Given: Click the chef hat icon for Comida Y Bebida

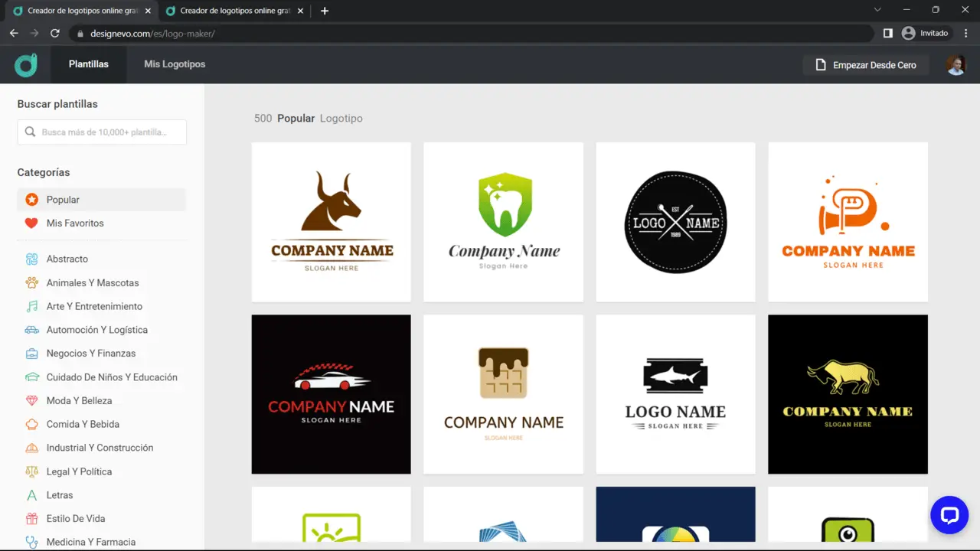Looking at the screenshot, I should (x=31, y=424).
